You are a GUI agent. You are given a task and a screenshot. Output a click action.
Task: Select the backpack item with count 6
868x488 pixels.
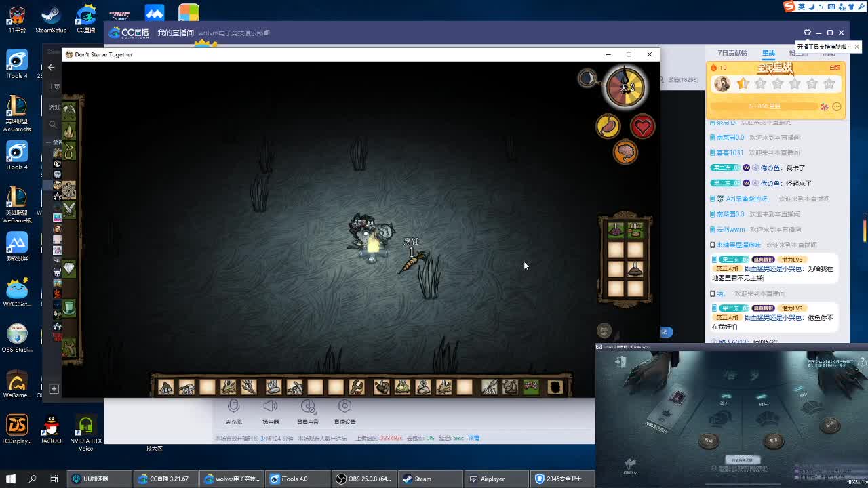point(635,269)
